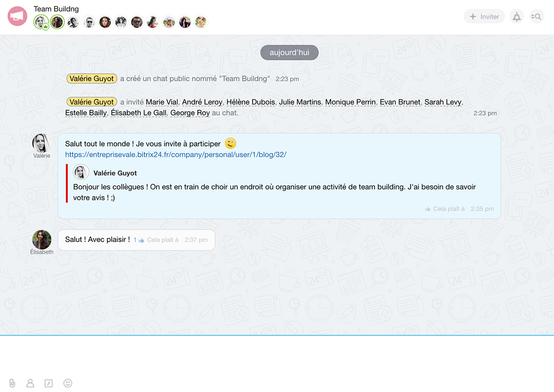554x392 pixels.
Task: Open the emoji smiley picker
Action: pyautogui.click(x=68, y=383)
